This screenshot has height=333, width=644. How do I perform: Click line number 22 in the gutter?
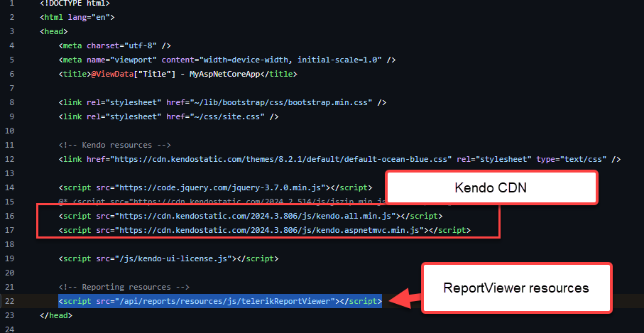10,301
